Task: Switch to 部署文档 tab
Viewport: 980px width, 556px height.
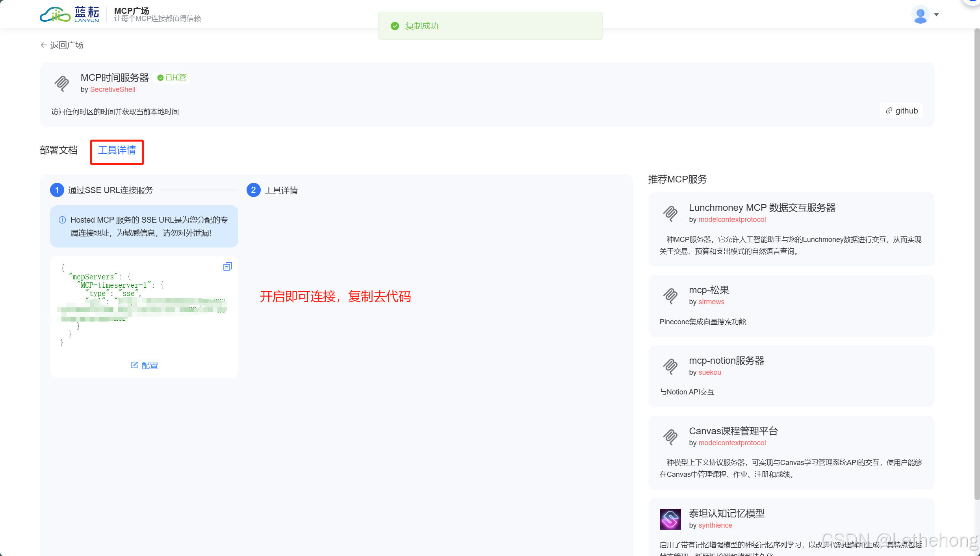Action: point(59,150)
